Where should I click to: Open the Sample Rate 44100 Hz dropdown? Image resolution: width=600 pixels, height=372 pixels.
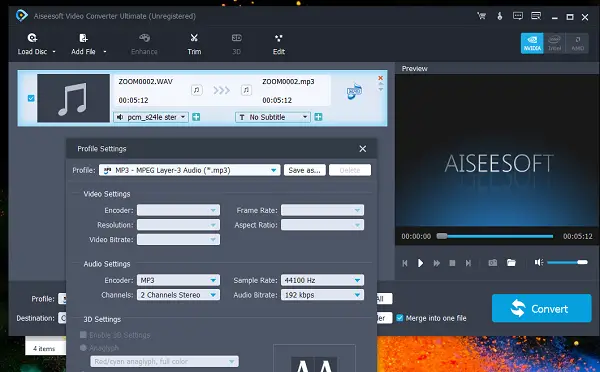pos(322,280)
